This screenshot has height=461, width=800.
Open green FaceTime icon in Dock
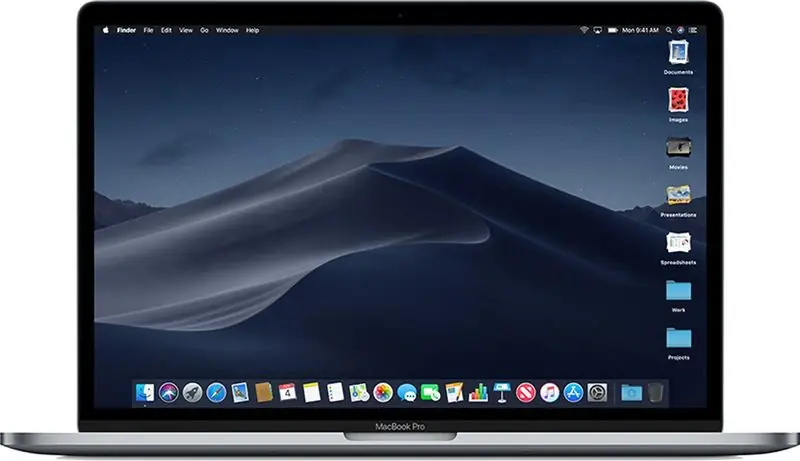click(430, 393)
